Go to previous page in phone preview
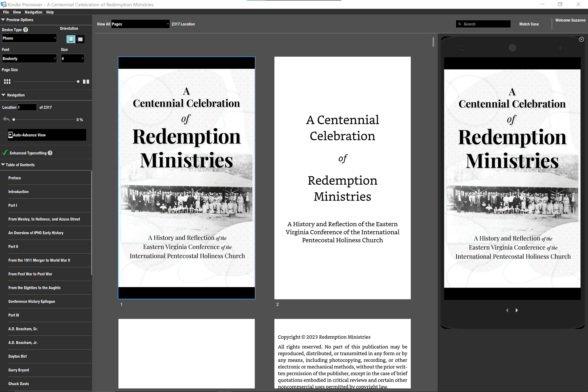This screenshot has width=588, height=392. 507,310
